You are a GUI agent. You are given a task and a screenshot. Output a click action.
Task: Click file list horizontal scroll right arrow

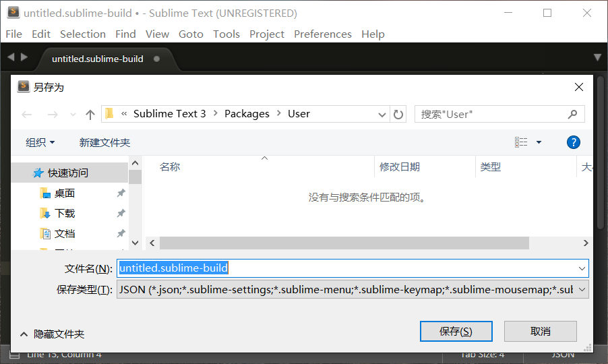[x=586, y=243]
